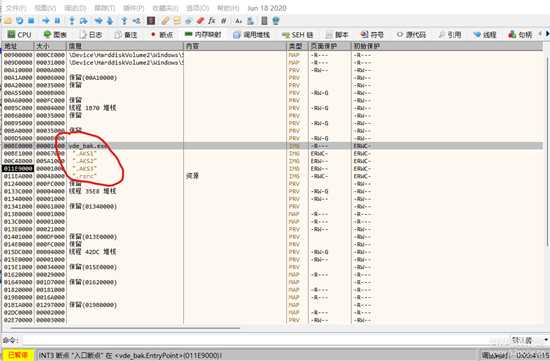Step into with the toolbar icon
Image resolution: width=550 pixels, height=361 pixels.
coord(72,21)
